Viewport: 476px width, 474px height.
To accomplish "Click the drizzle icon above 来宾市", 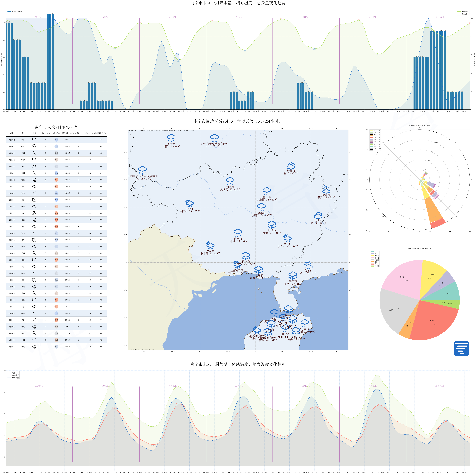I will [261, 207].
